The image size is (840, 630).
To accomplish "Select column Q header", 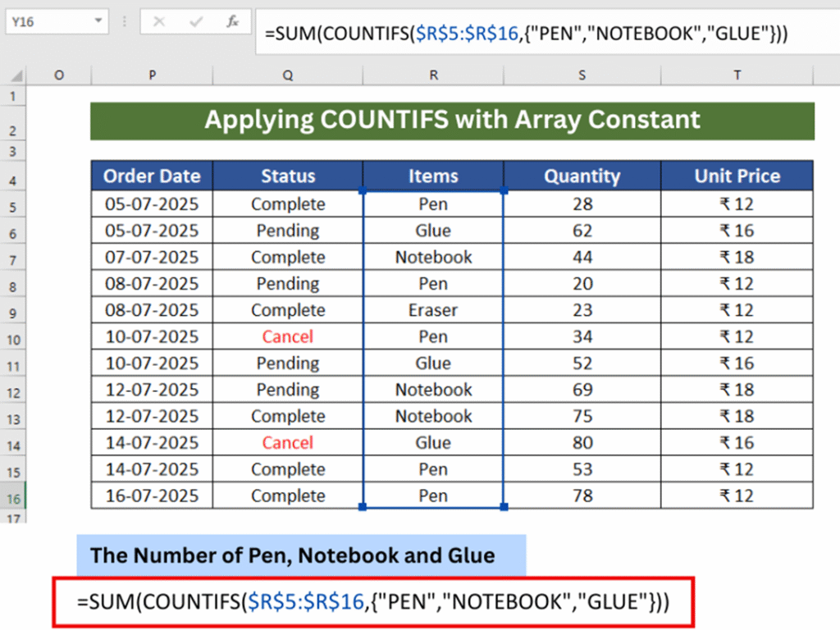I will [x=288, y=75].
